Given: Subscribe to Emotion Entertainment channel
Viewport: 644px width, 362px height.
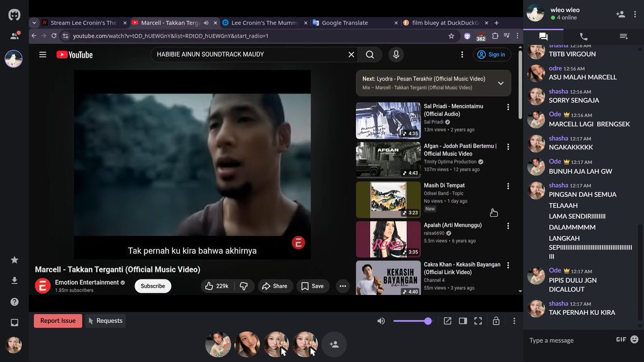Looking at the screenshot, I should pos(153,286).
